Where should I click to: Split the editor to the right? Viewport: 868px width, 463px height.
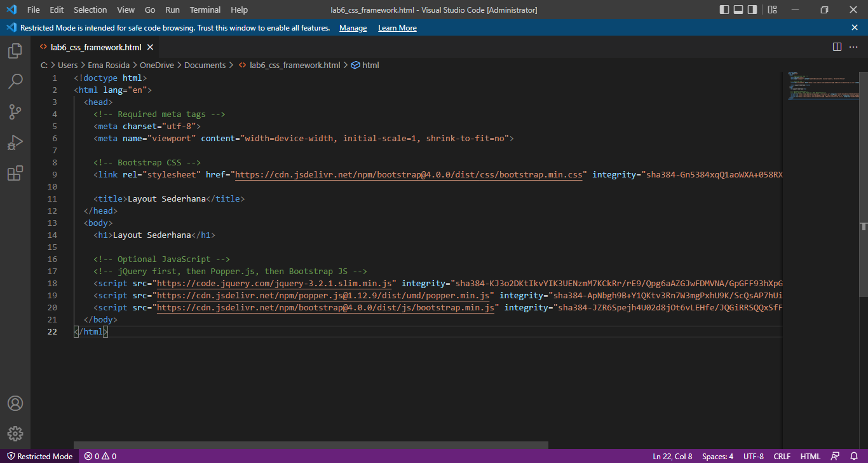[x=837, y=47]
